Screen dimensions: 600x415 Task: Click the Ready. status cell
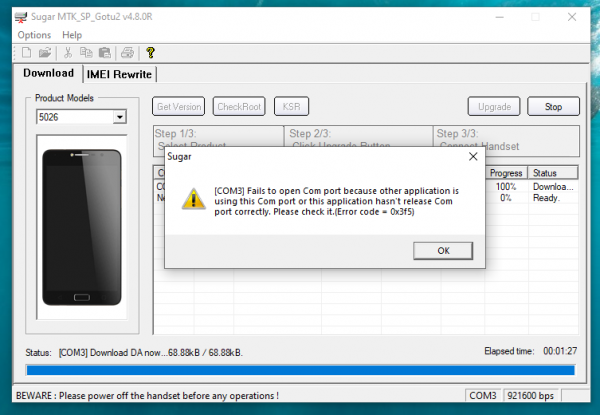[x=546, y=198]
